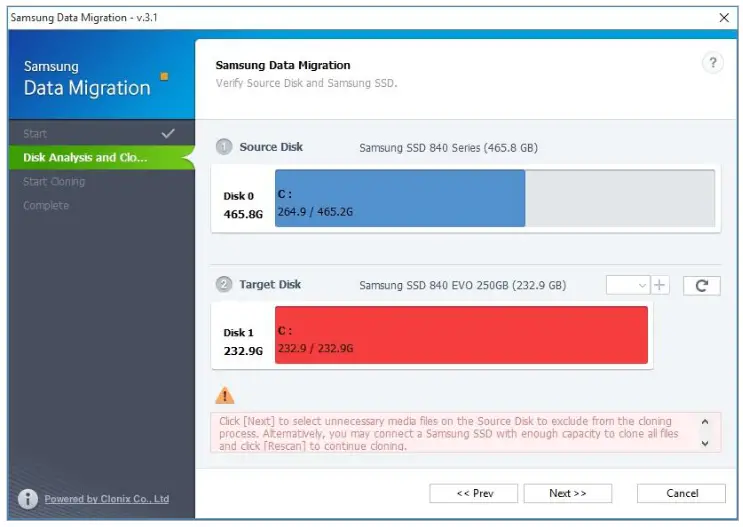Image resolution: width=743 pixels, height=527 pixels.
Task: Click the info icon beside Powered by Clonix
Action: tap(28, 499)
